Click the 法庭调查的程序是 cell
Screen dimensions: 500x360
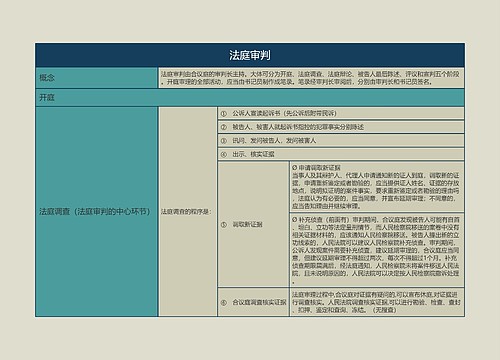tap(188, 212)
